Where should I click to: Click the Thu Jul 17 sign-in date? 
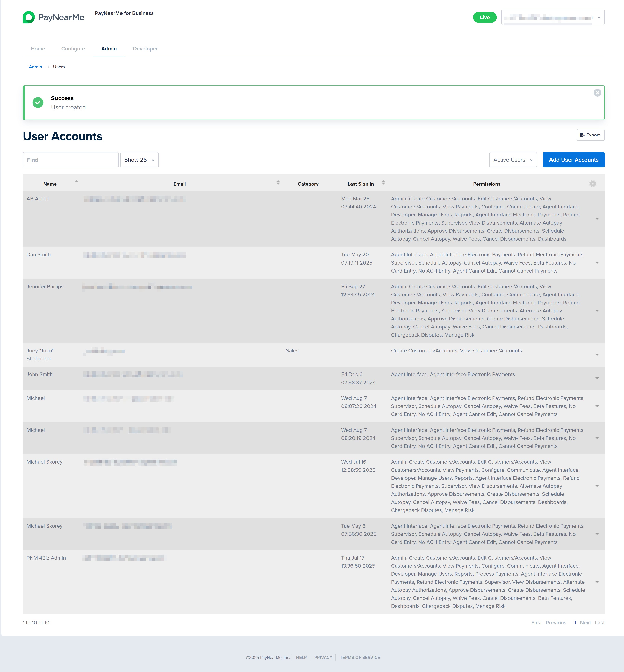pos(358,562)
